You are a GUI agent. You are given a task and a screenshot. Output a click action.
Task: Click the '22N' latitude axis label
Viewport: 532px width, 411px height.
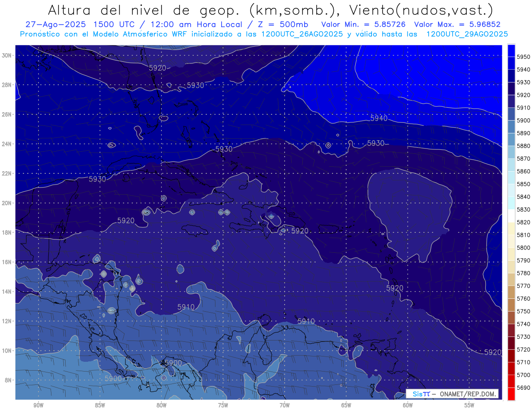8,173
